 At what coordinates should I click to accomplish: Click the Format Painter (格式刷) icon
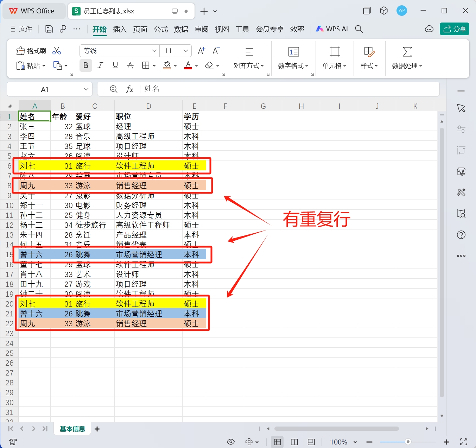(x=31, y=51)
